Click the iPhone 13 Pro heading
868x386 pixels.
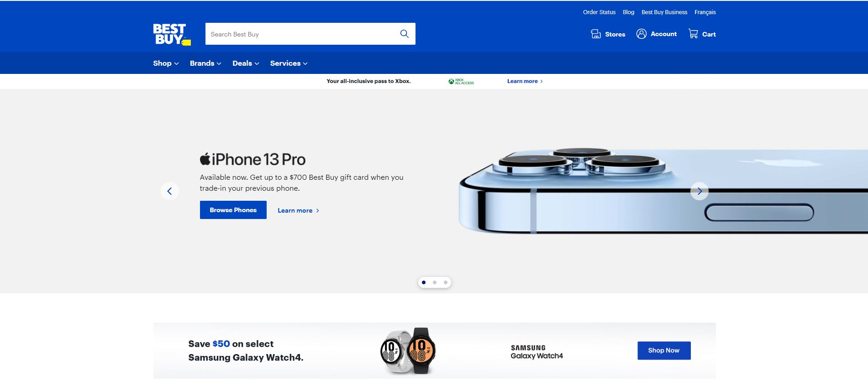coord(253,159)
